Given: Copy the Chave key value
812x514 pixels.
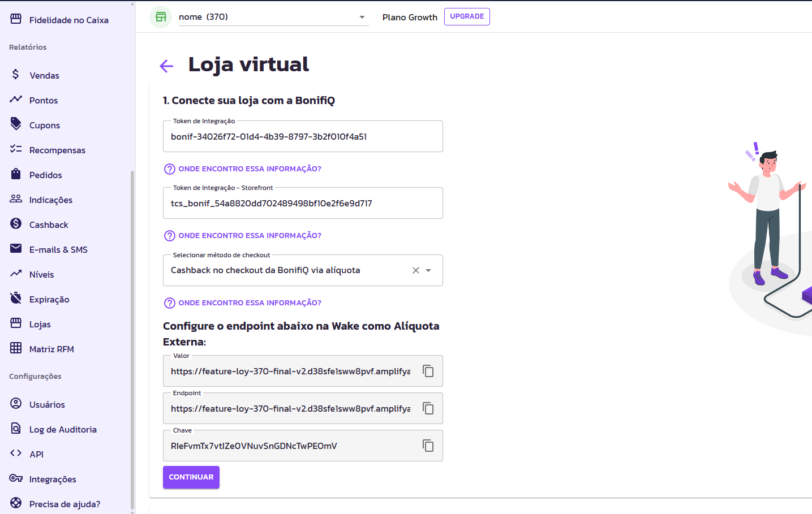Looking at the screenshot, I should pos(428,446).
